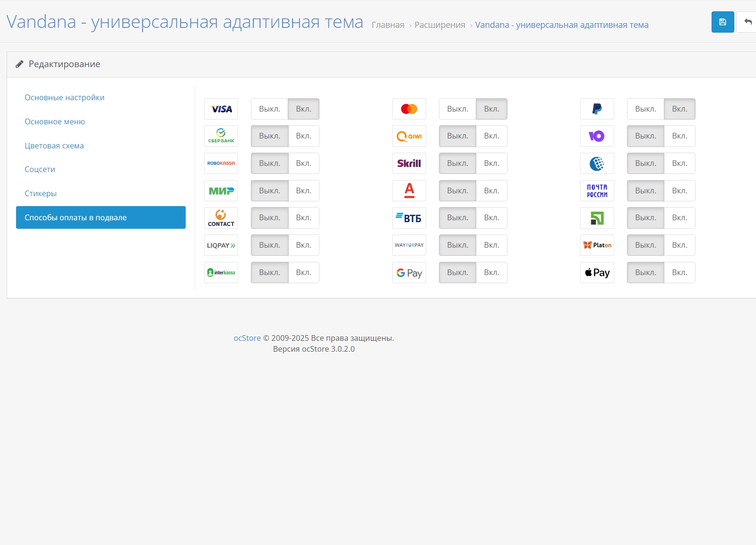The image size is (756, 545).
Task: Turn on WebMoney with its Вкл. button
Action: (x=680, y=164)
